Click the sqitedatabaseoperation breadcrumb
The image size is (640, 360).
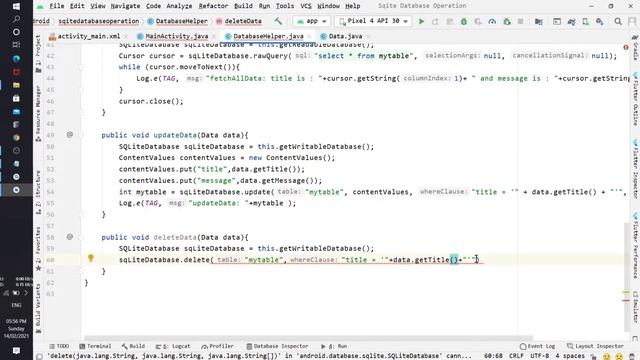98,21
